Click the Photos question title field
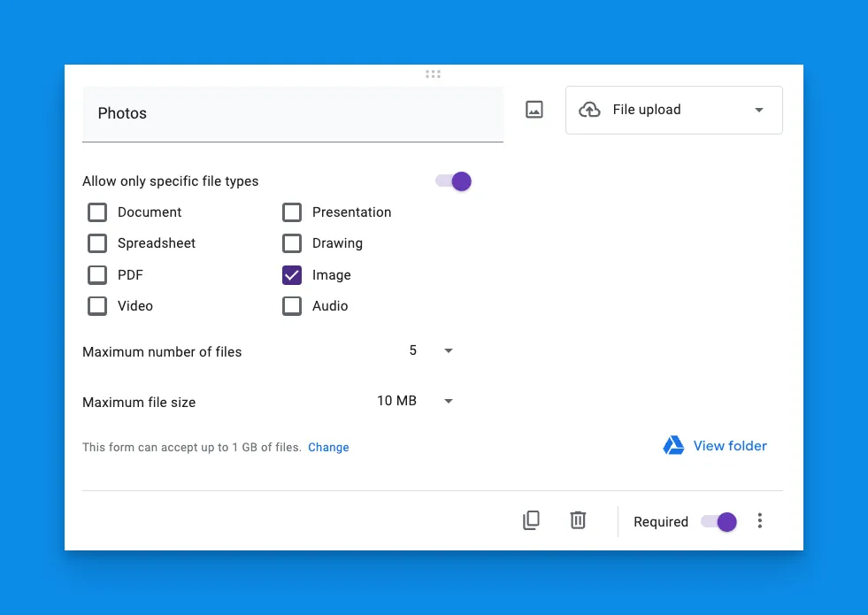This screenshot has width=868, height=615. tap(292, 113)
